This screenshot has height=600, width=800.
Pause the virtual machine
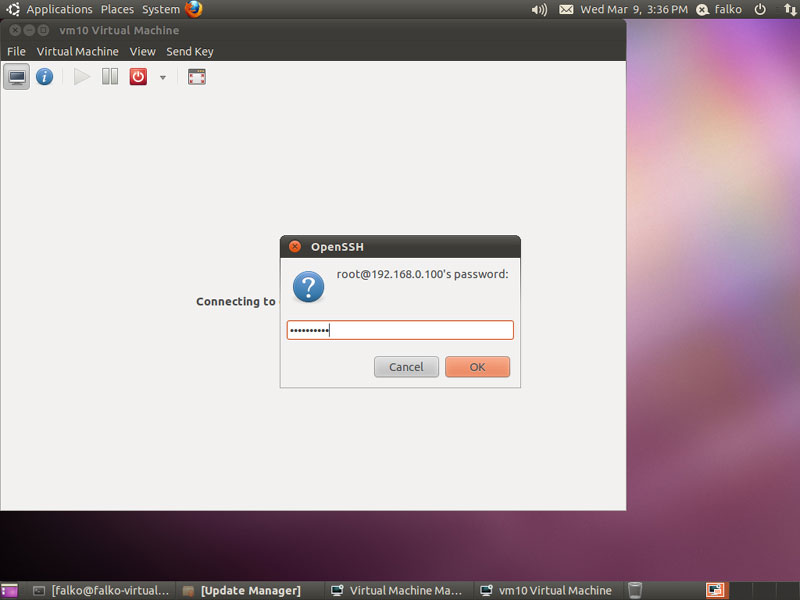click(x=110, y=77)
